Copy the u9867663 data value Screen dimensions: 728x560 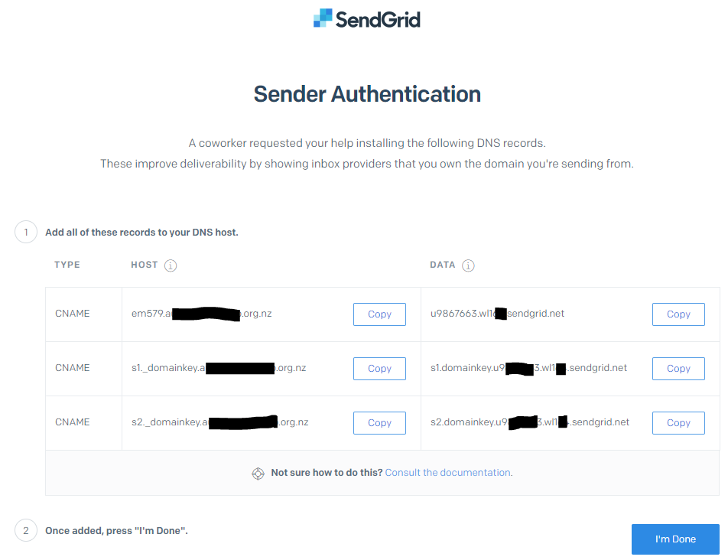(678, 314)
